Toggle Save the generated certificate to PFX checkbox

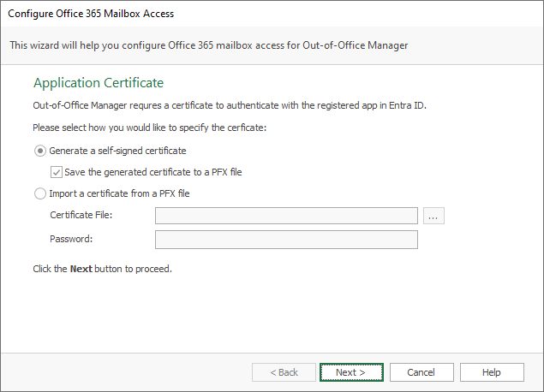click(x=57, y=172)
